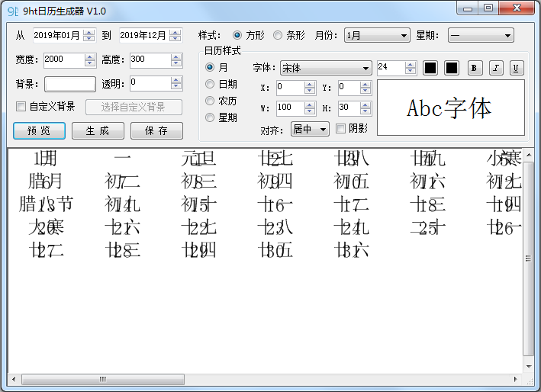Close the 9ht日历生成器 window
Viewport: 541px width, 392px height.
click(517, 8)
